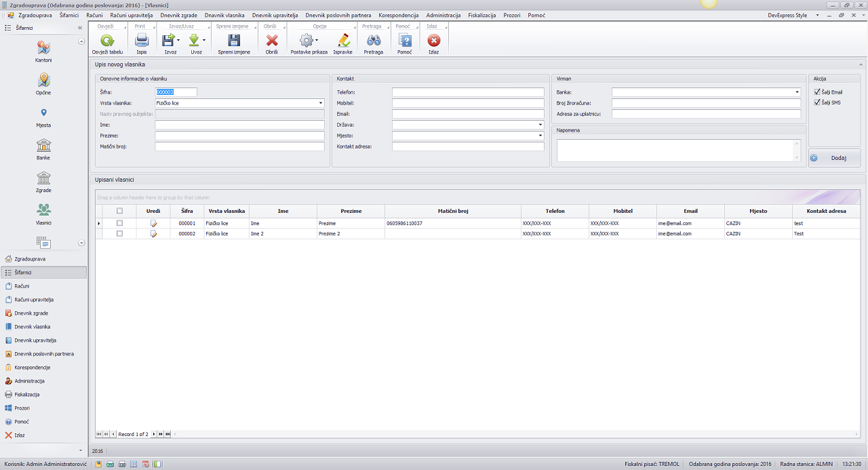
Task: Open Kantoni from the Šifarnici sidebar
Action: pos(43,52)
